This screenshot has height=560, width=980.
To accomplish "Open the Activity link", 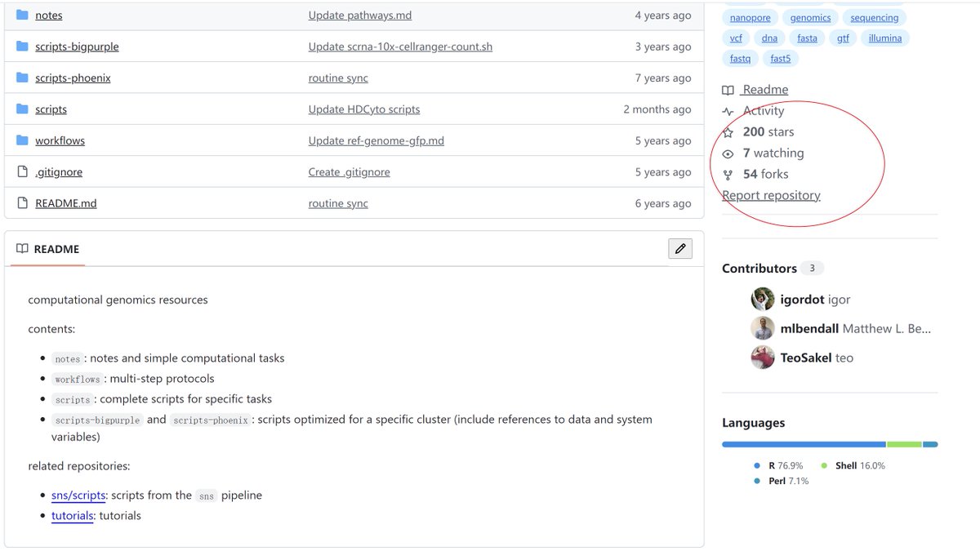I will click(x=764, y=111).
